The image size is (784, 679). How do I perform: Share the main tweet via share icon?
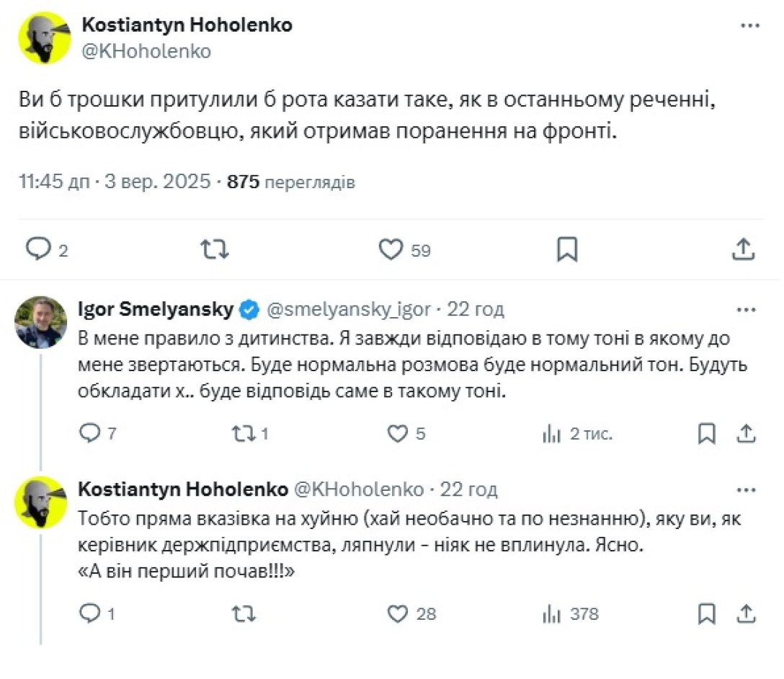[x=743, y=249]
